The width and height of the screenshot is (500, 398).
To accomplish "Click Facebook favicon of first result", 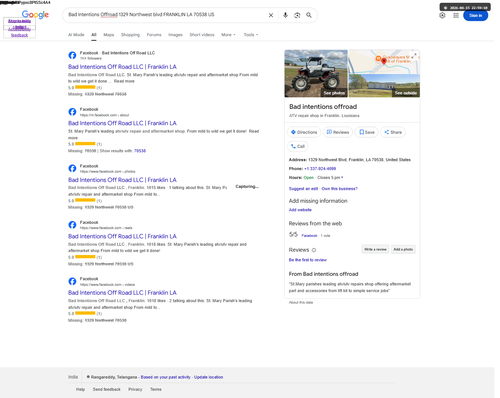I will (x=72, y=55).
